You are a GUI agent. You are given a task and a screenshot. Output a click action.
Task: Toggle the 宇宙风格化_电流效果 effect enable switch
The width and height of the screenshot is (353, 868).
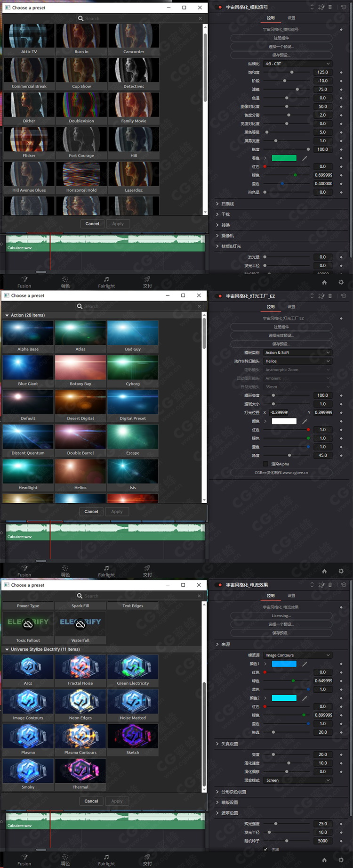coord(219,585)
